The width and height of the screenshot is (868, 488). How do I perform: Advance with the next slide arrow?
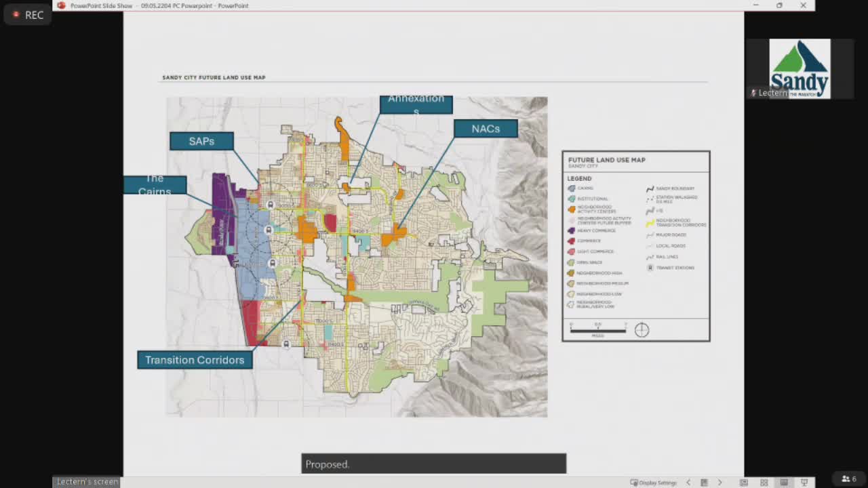point(720,482)
